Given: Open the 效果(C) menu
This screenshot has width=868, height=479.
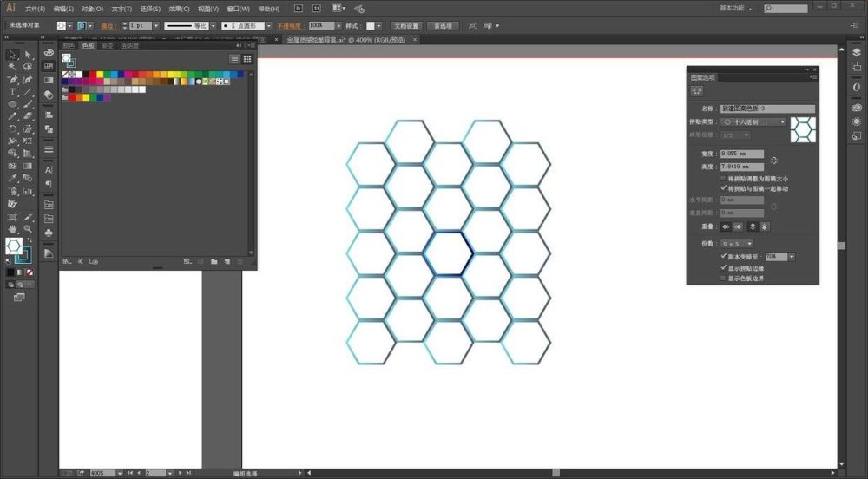Looking at the screenshot, I should pos(180,9).
